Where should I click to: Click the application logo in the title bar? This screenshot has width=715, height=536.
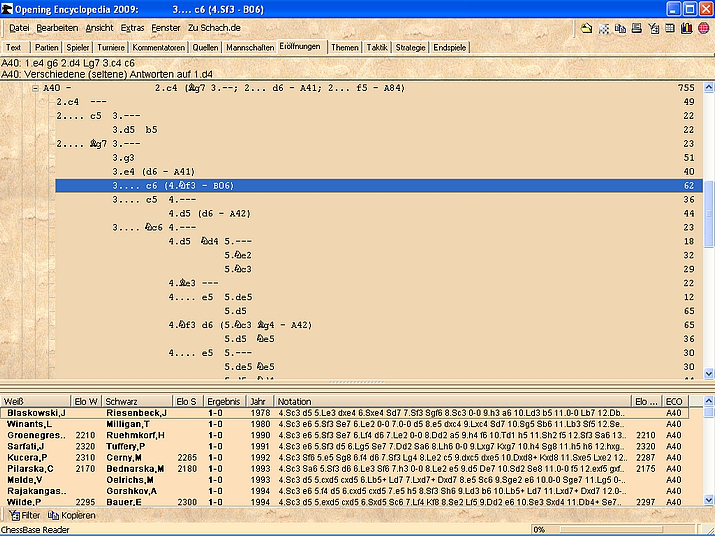tap(7, 9)
